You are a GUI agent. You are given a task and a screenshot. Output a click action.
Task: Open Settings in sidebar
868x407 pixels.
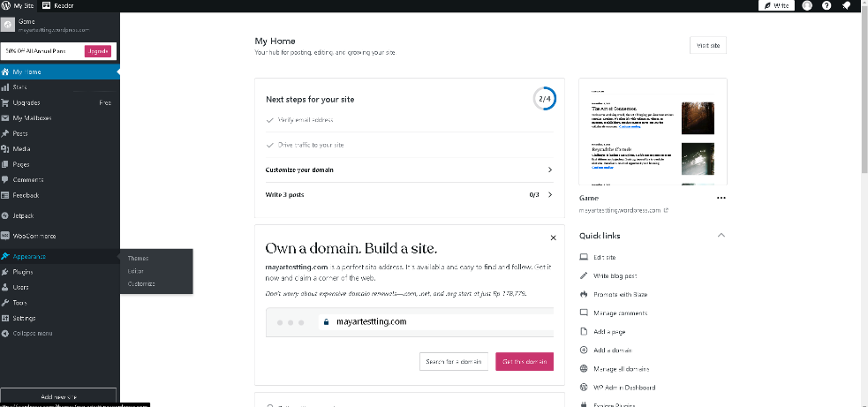(x=60, y=319)
